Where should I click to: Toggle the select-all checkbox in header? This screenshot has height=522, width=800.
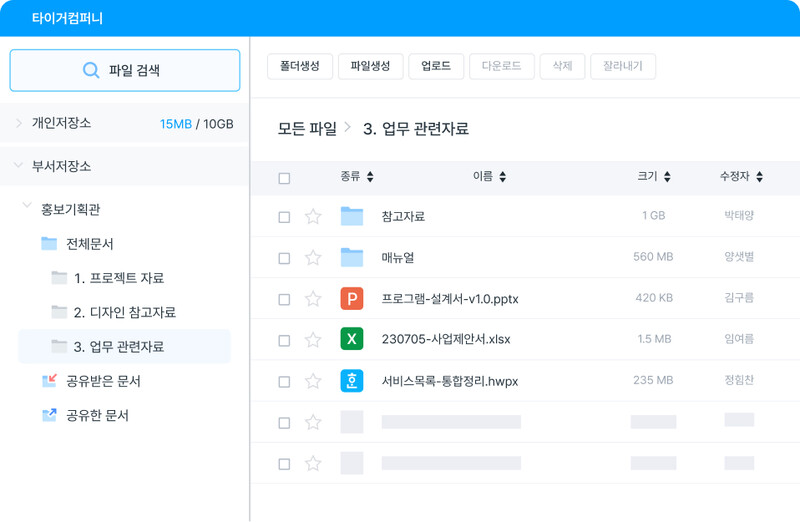(284, 178)
